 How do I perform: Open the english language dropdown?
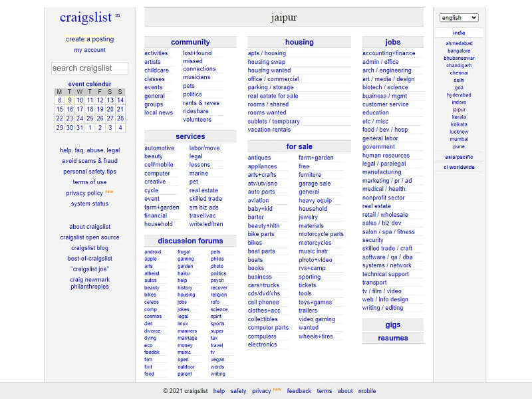point(459,18)
